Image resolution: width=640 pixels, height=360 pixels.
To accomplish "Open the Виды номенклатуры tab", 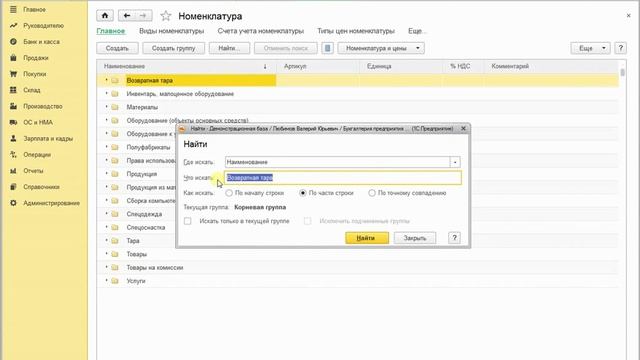I will pyautogui.click(x=171, y=31).
